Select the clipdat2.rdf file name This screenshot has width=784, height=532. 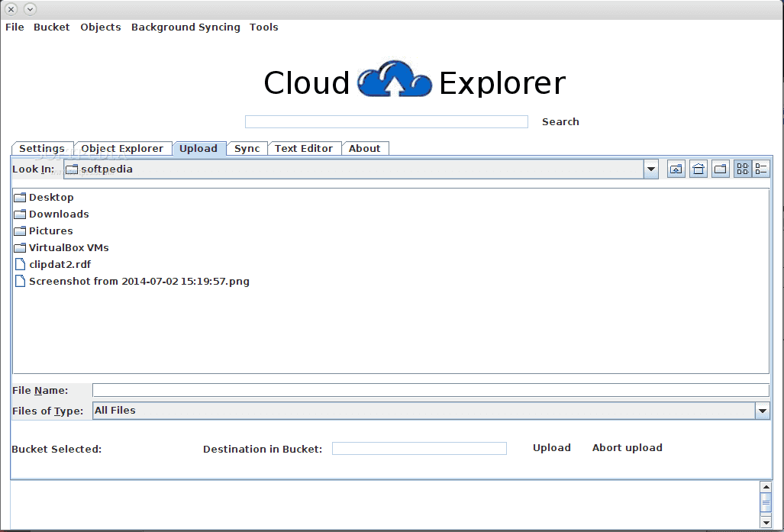(60, 265)
